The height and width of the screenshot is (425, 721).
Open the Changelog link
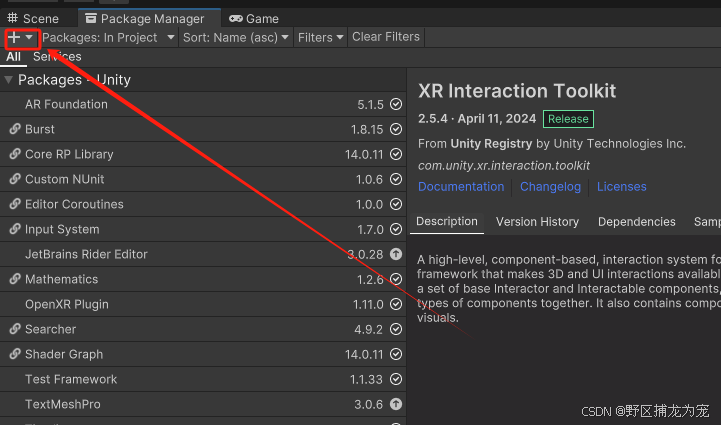550,187
